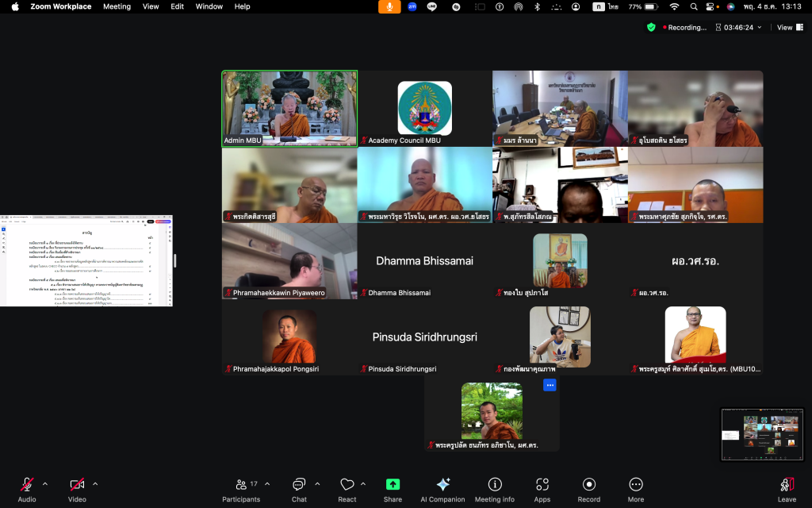The height and width of the screenshot is (508, 812).
Task: Open the Window menu in menu bar
Action: (209, 6)
